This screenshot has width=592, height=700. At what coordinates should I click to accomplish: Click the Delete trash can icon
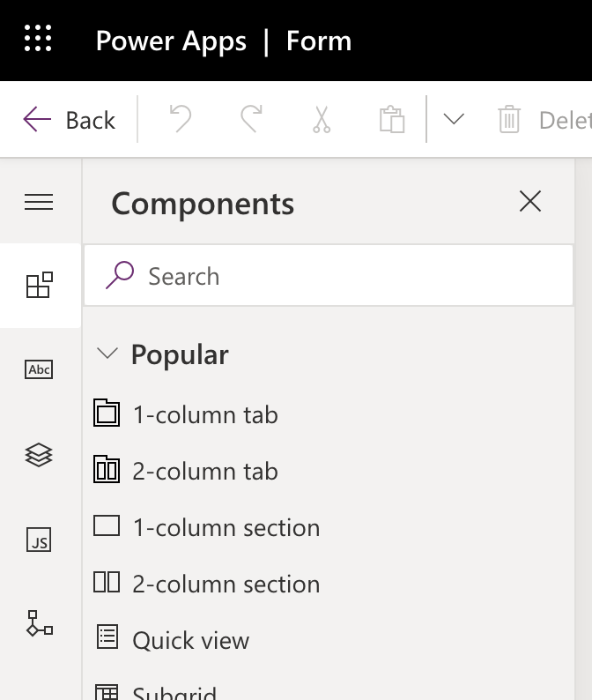point(509,119)
